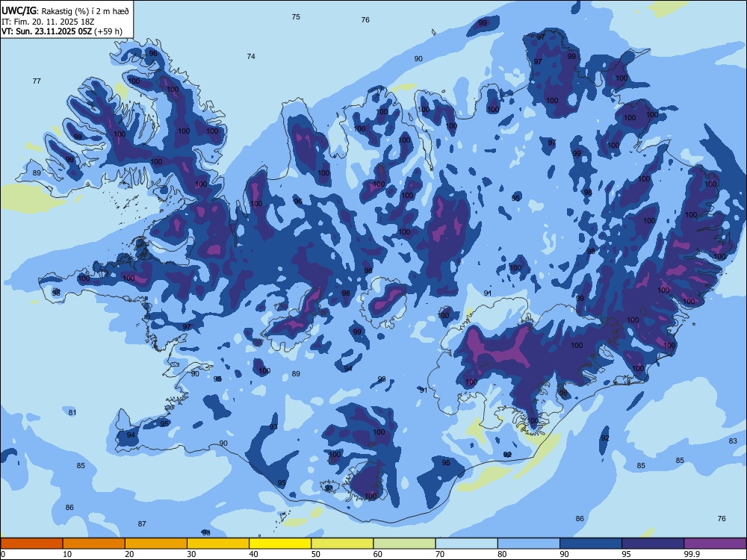Click the legend tick label '99.9'

click(692, 554)
